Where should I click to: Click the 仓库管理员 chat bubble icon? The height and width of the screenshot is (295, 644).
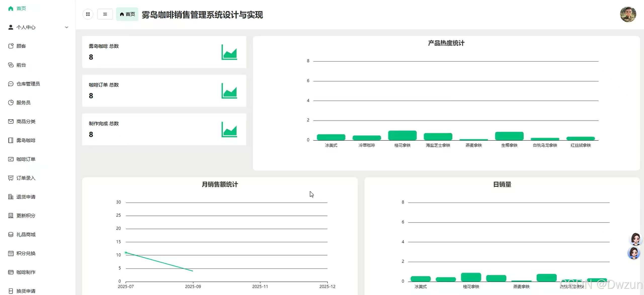tap(11, 84)
